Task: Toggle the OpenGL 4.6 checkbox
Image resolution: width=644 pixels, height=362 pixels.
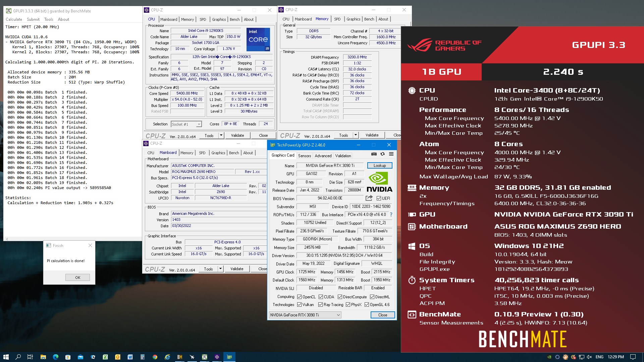Action: [x=367, y=305]
